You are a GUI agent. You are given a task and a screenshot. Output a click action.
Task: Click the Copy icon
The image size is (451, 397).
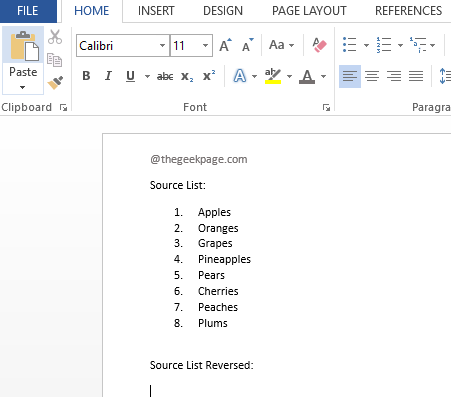(54, 60)
